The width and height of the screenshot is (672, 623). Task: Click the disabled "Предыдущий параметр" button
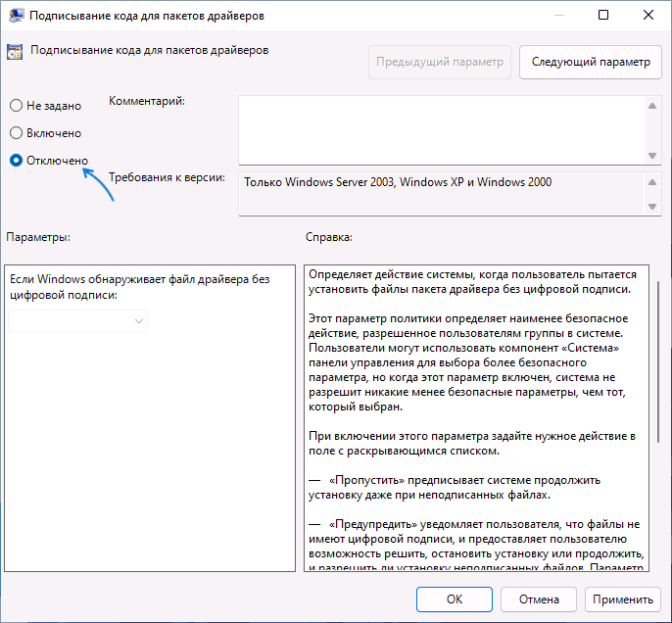pos(440,62)
